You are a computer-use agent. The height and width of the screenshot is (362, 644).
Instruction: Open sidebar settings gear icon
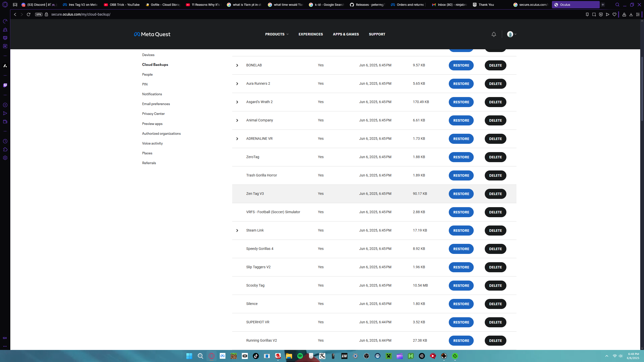5,158
